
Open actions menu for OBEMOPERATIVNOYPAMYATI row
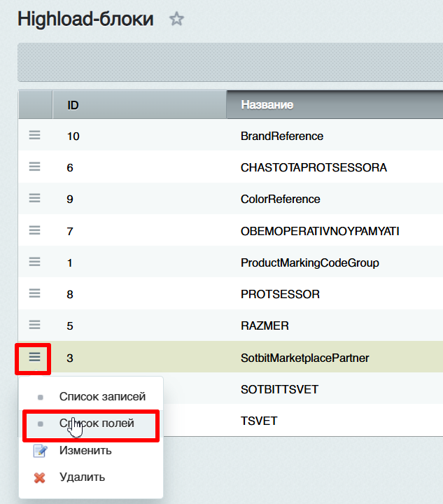[34, 230]
